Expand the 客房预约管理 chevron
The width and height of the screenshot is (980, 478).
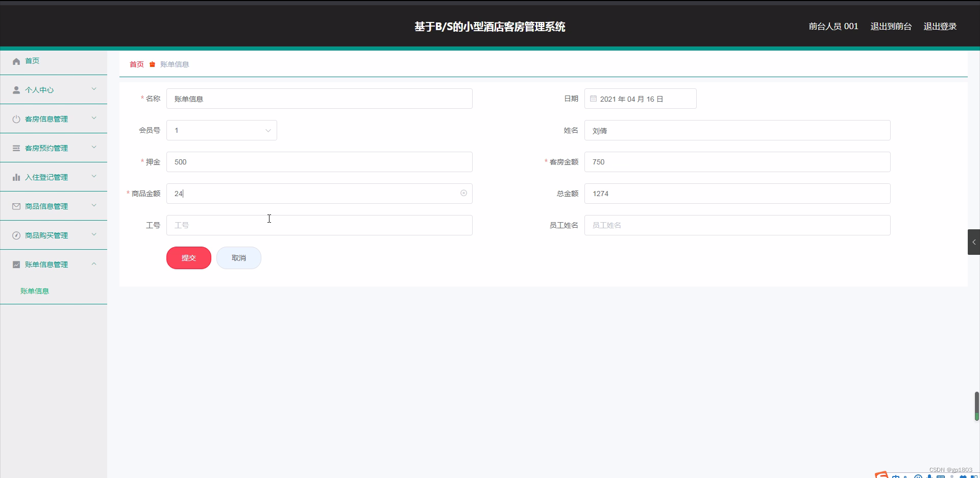[94, 147]
